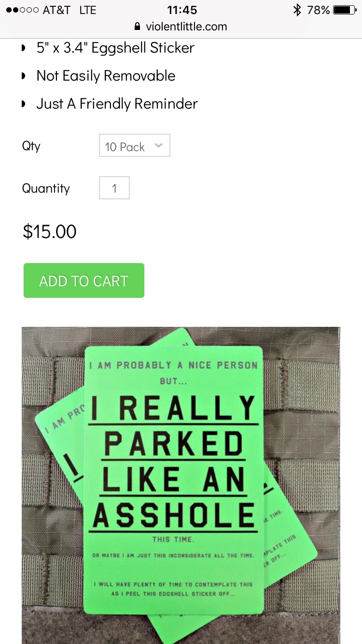Click the chevron arrow in the Qty selector
362x644 pixels.
(158, 145)
